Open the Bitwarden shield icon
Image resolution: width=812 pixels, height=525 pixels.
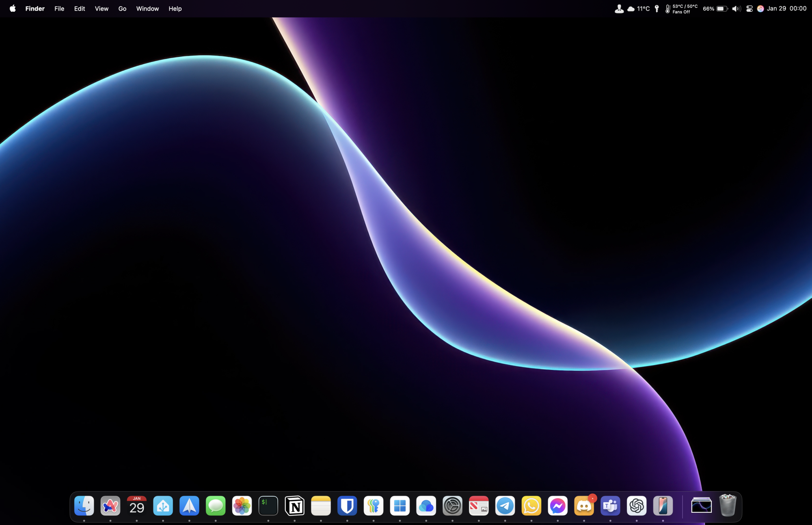pos(347,506)
